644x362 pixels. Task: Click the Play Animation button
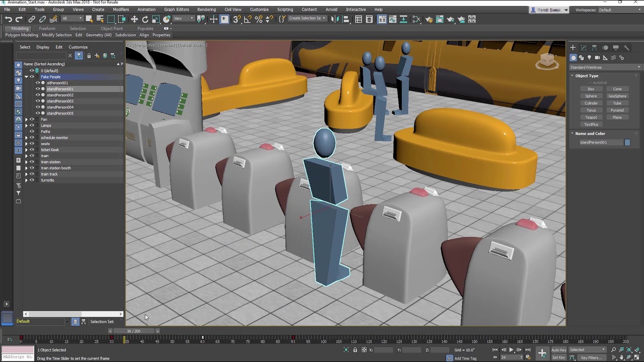click(x=511, y=350)
